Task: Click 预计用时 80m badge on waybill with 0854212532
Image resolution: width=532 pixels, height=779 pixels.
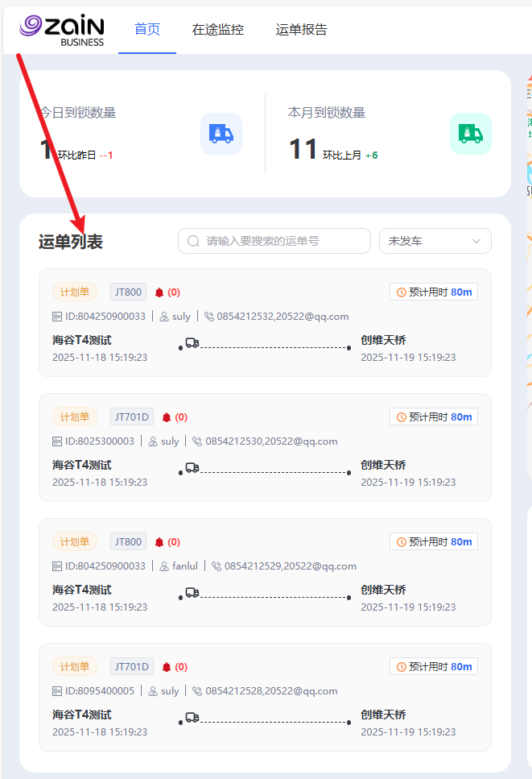Action: click(x=434, y=292)
